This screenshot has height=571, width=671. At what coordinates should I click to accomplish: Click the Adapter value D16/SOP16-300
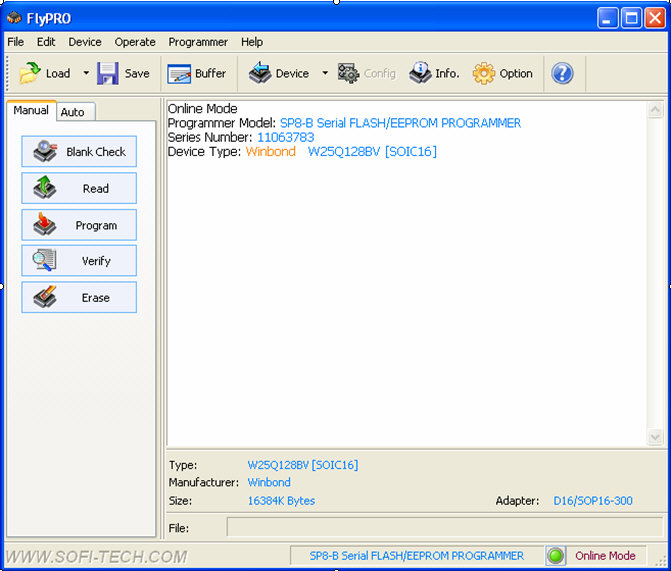coord(593,501)
